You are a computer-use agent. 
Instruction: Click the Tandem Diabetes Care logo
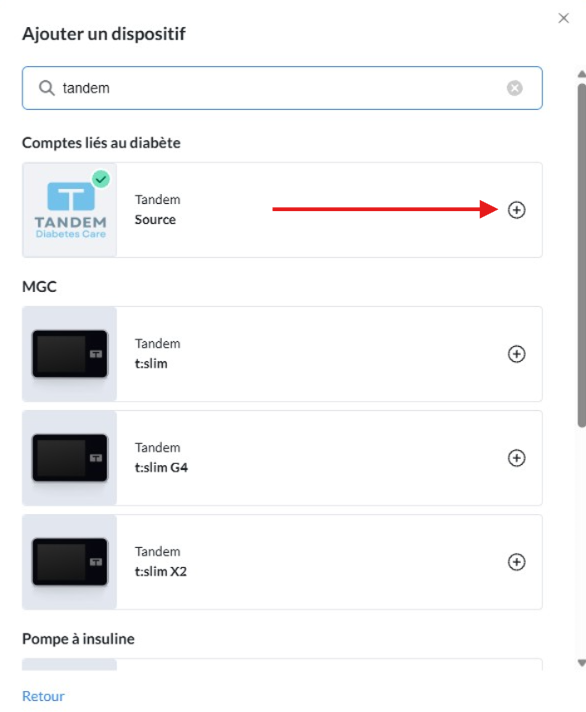tap(70, 210)
